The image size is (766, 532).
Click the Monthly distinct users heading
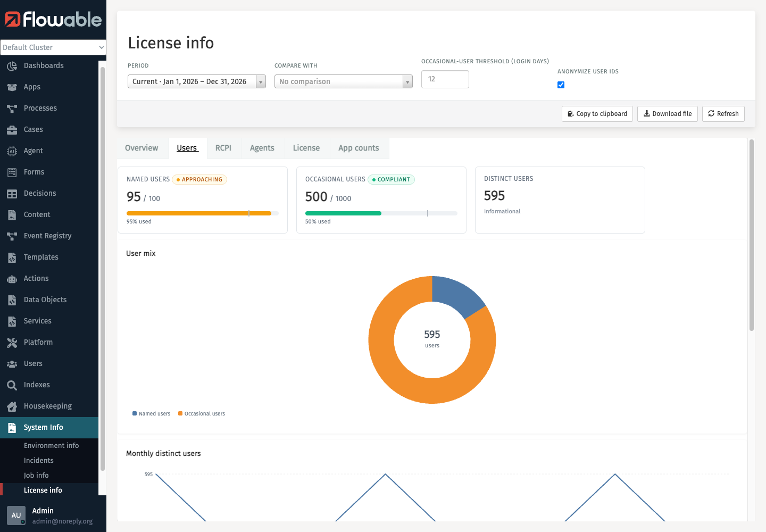163,454
